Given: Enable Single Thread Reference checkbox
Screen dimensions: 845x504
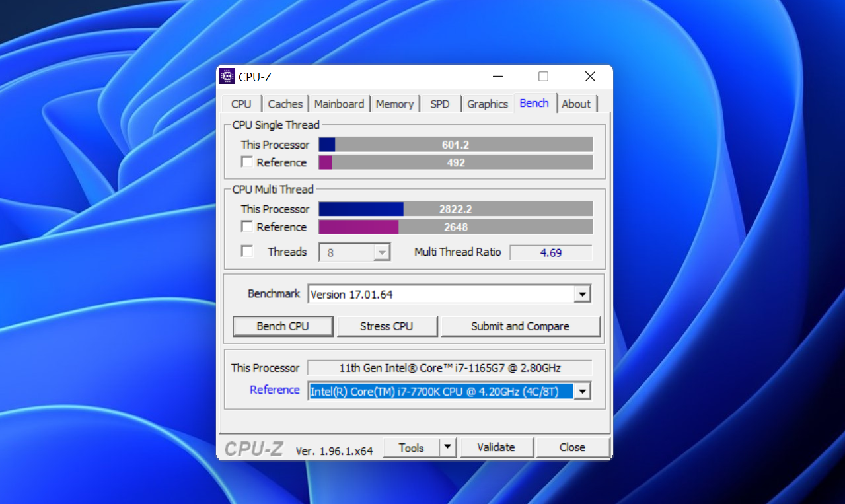Looking at the screenshot, I should [246, 162].
